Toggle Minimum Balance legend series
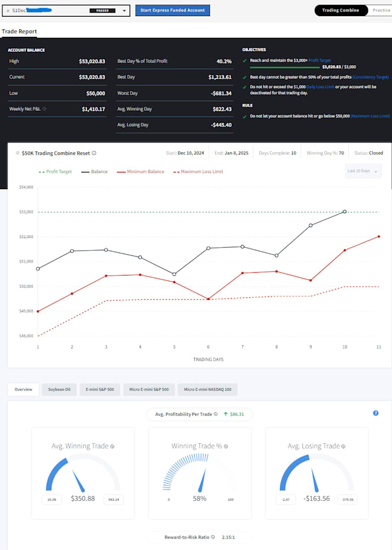This screenshot has height=550, width=392. (140, 172)
